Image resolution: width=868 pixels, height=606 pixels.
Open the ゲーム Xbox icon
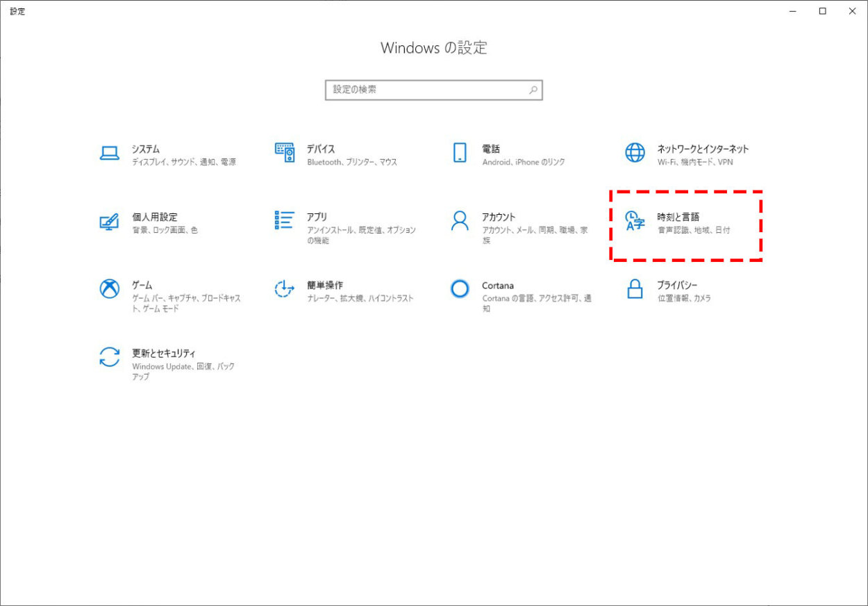110,288
